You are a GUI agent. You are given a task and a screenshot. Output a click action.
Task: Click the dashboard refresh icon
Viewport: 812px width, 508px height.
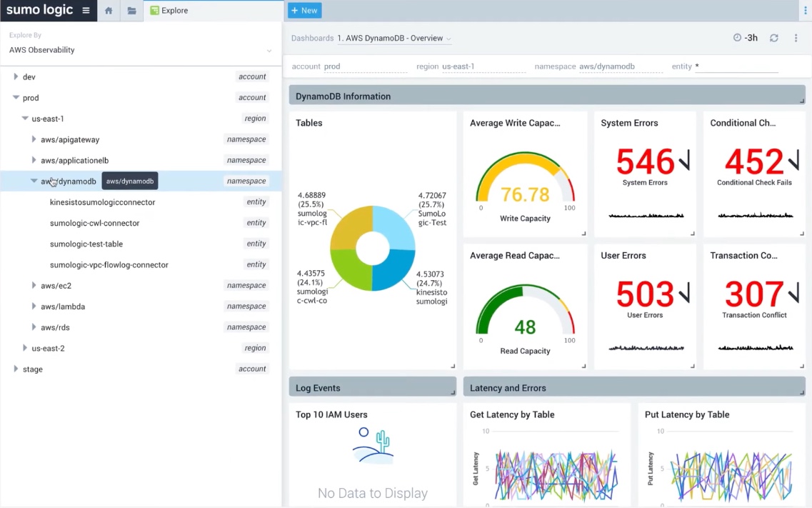[773, 38]
